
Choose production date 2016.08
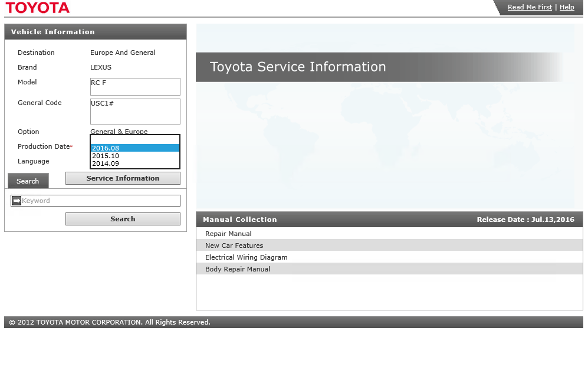[135, 148]
